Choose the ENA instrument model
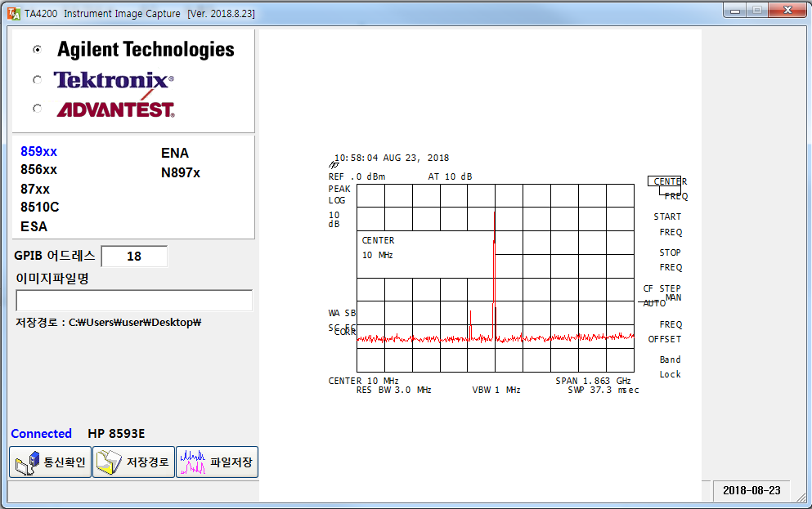The image size is (812, 509). click(175, 153)
